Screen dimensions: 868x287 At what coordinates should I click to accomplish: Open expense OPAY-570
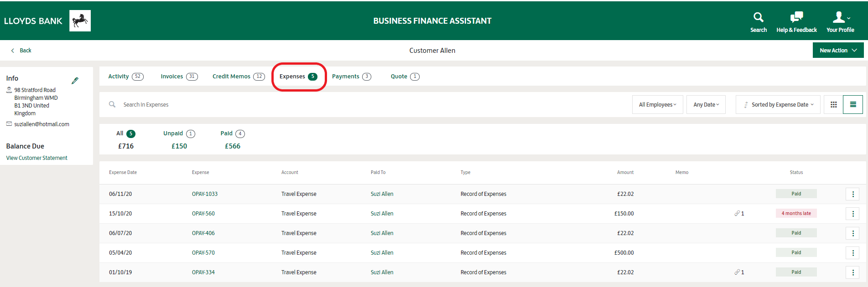203,253
